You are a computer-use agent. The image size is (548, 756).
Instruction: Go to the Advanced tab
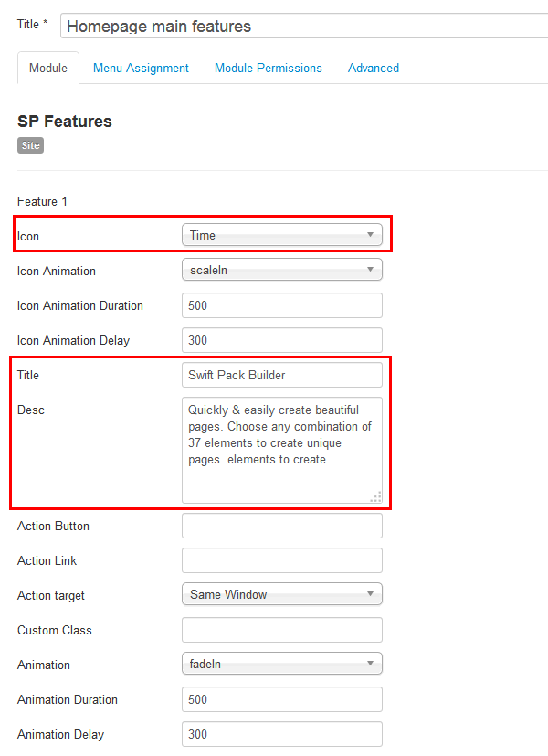click(x=373, y=68)
